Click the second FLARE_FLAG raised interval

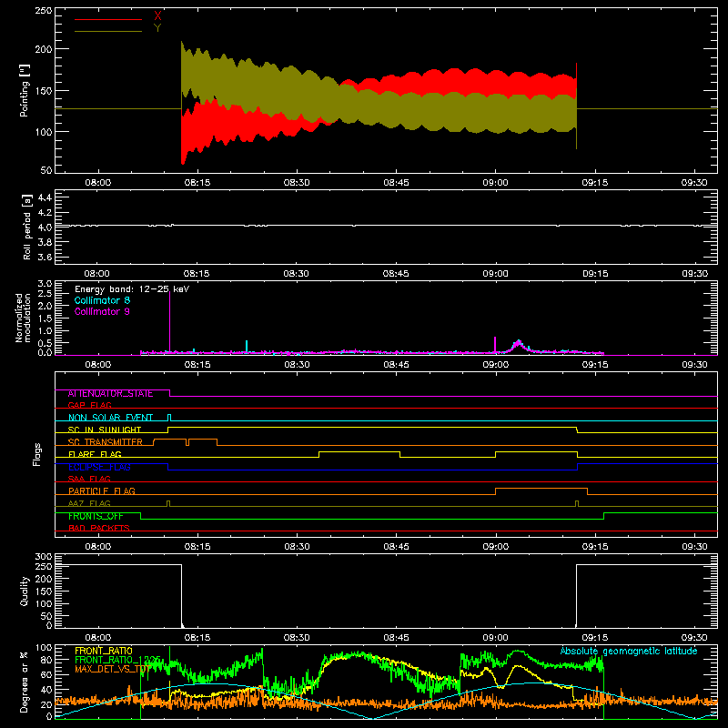tap(536, 451)
